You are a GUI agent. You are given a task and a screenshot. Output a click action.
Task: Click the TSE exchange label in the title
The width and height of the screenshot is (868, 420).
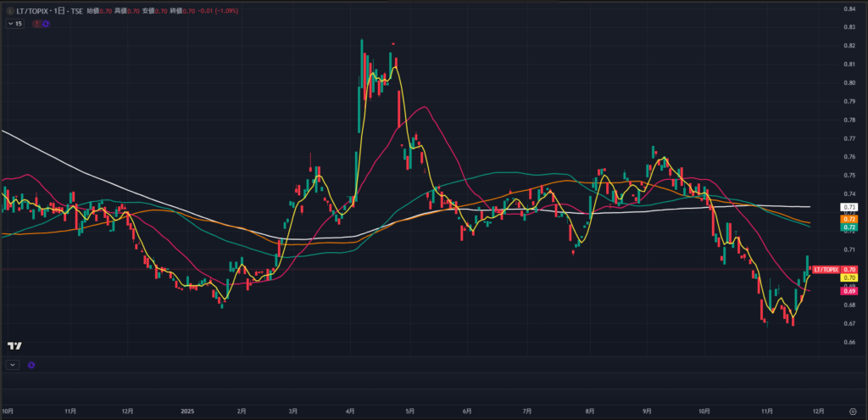[x=75, y=13]
